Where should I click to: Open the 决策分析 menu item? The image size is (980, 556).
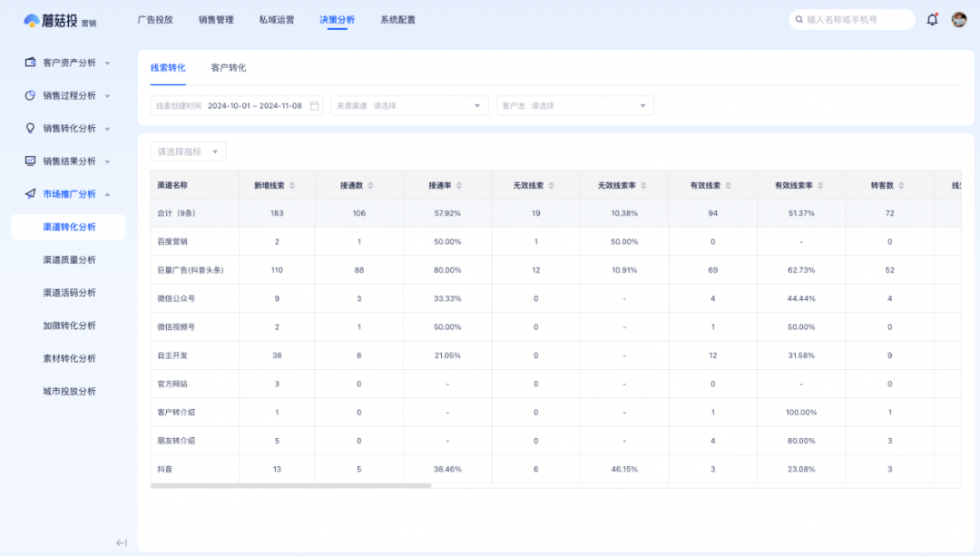pos(337,19)
